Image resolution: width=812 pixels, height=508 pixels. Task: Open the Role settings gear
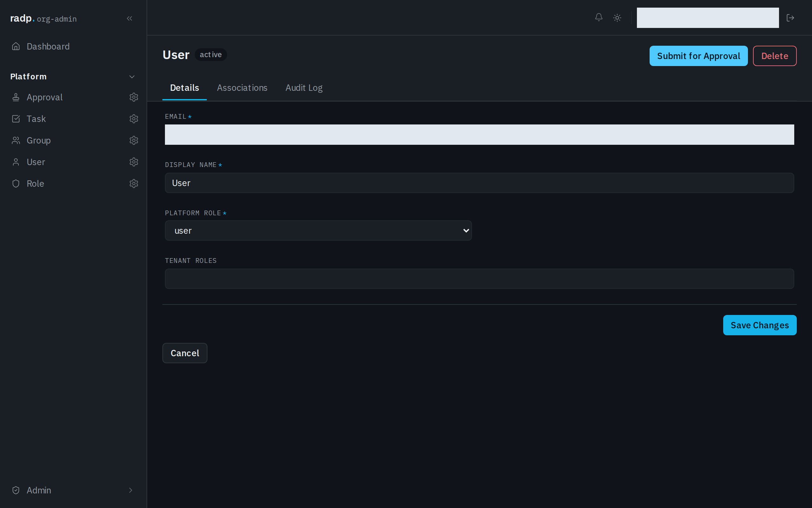tap(134, 184)
